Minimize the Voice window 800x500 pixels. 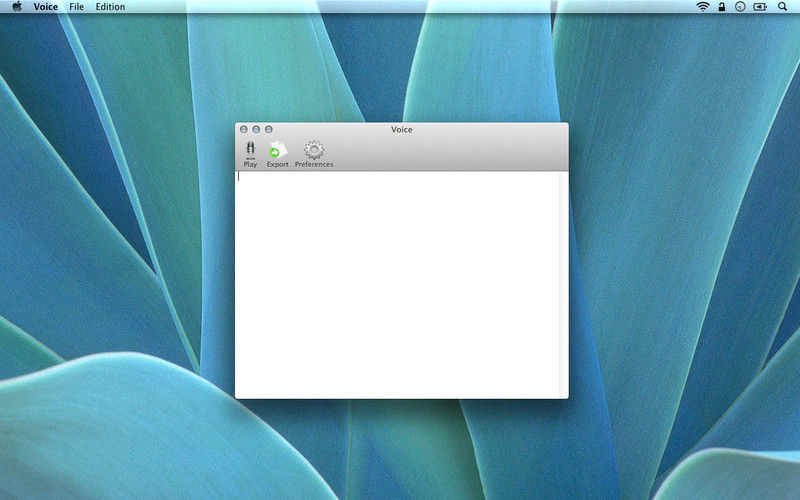point(256,130)
